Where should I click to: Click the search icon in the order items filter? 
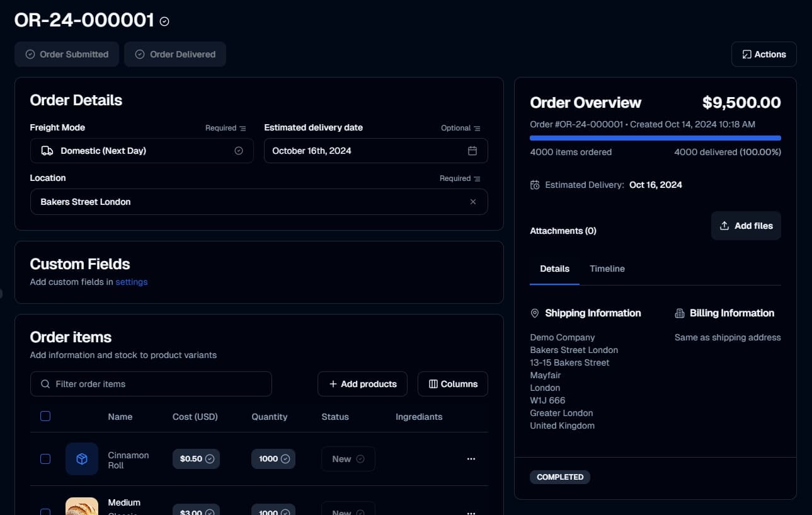45,383
